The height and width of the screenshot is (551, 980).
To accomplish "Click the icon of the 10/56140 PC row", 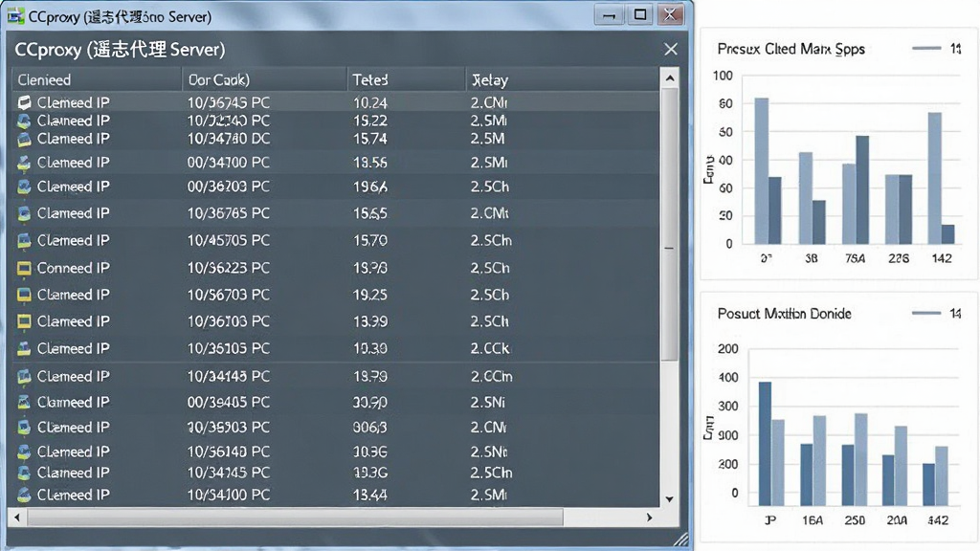I will [24, 452].
